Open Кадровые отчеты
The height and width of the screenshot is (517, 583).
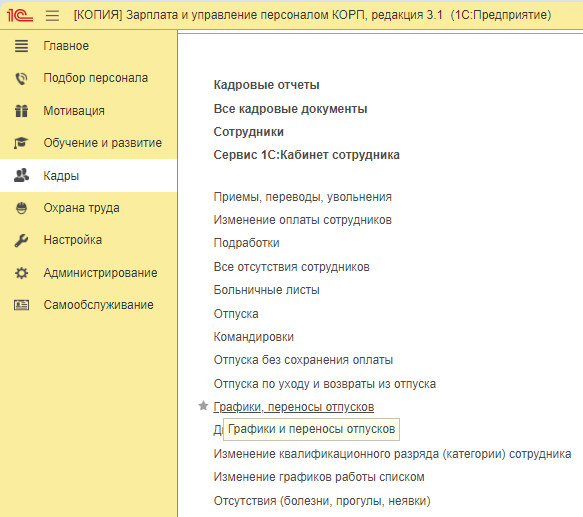pyautogui.click(x=266, y=85)
